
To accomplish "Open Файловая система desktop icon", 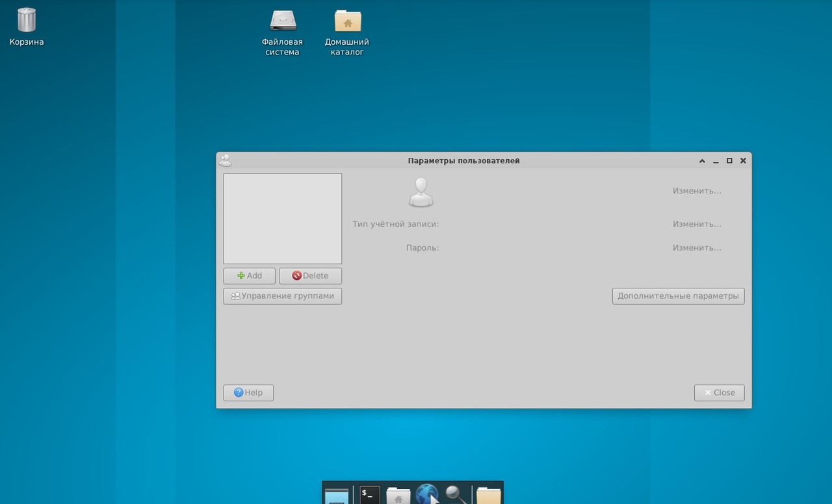I will (x=283, y=32).
